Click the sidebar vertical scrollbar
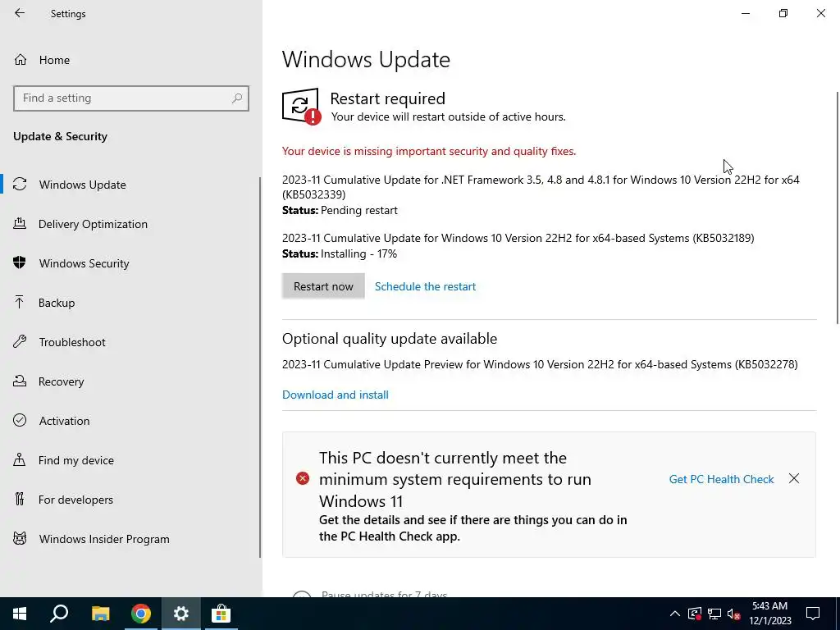Screen dimensions: 840x630 click(260, 367)
